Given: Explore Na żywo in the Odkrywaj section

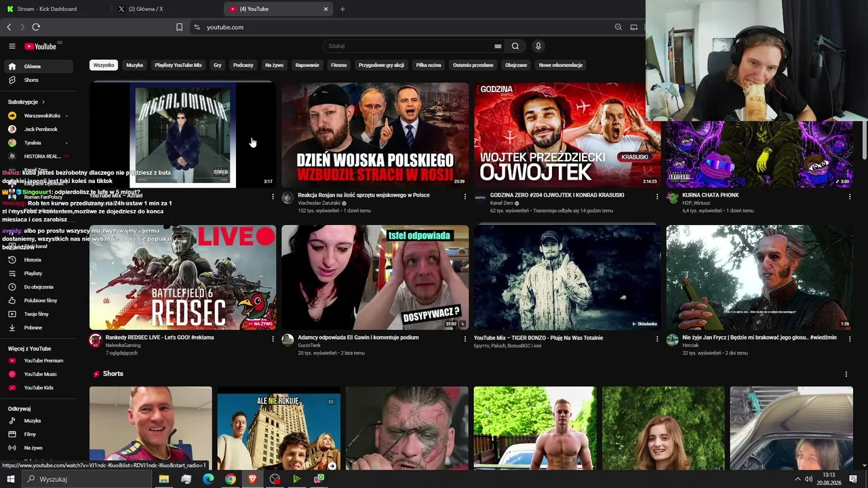Looking at the screenshot, I should (x=39, y=448).
